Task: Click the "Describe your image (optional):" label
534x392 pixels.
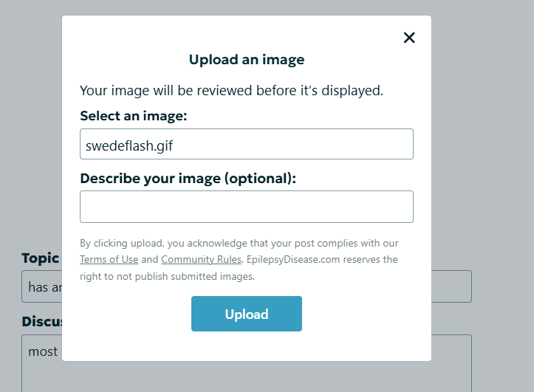Action: (x=188, y=179)
